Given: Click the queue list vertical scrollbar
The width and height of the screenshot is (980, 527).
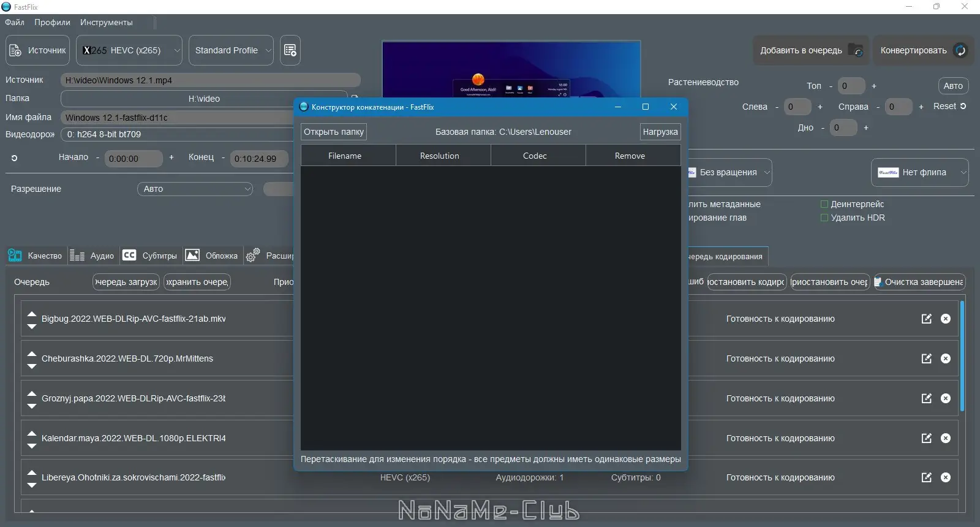Looking at the screenshot, I should click(962, 355).
